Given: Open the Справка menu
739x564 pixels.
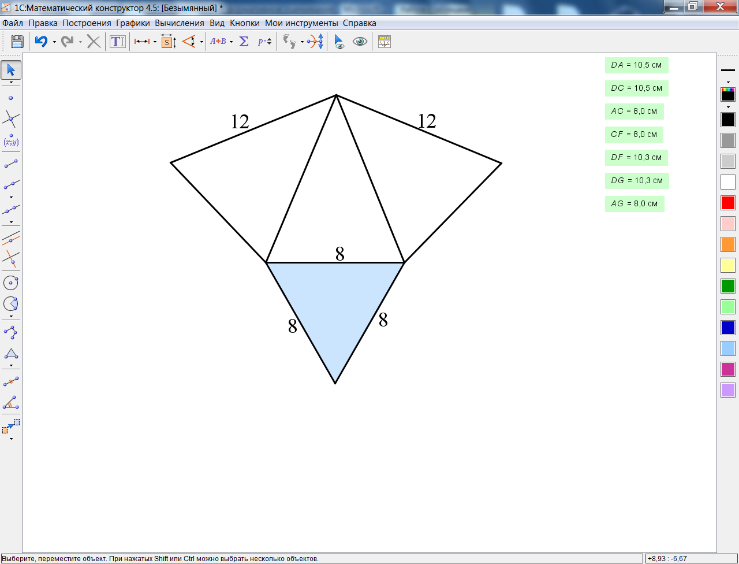Looking at the screenshot, I should pyautogui.click(x=360, y=23).
